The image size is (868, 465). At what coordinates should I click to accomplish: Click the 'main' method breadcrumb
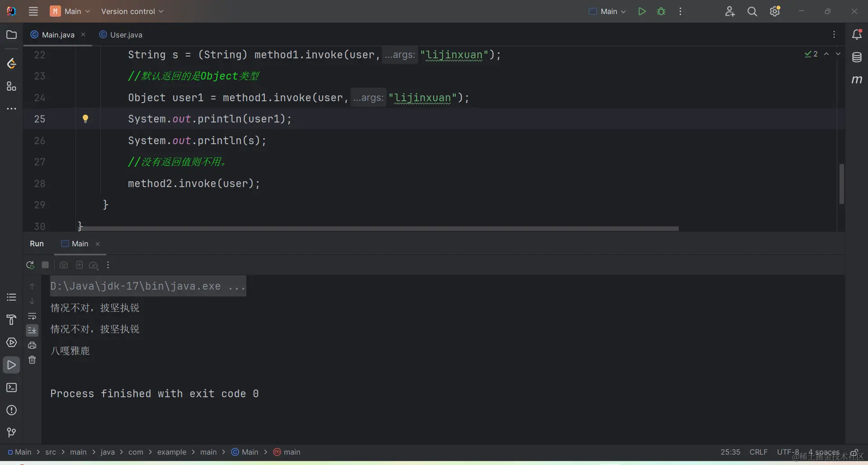coord(287,452)
